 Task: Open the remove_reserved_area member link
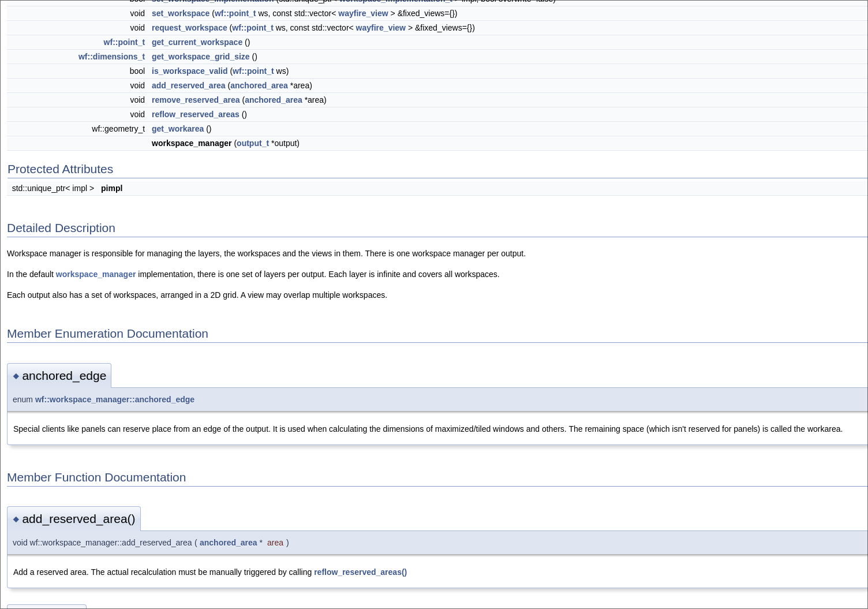tap(196, 100)
